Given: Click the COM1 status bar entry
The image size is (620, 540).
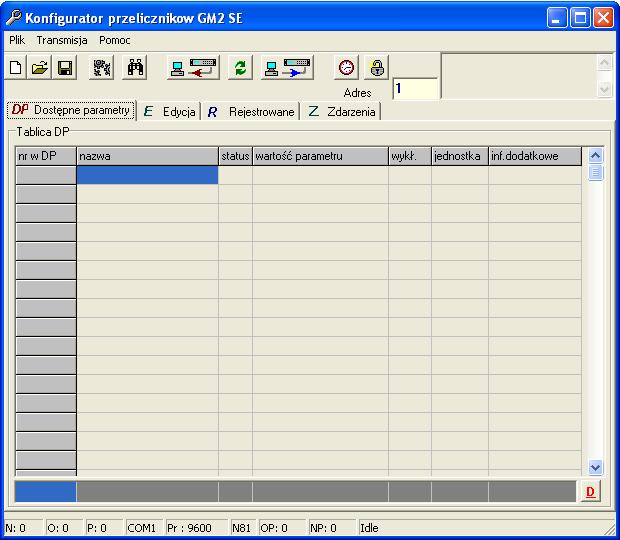Looking at the screenshot, I should coord(144,528).
